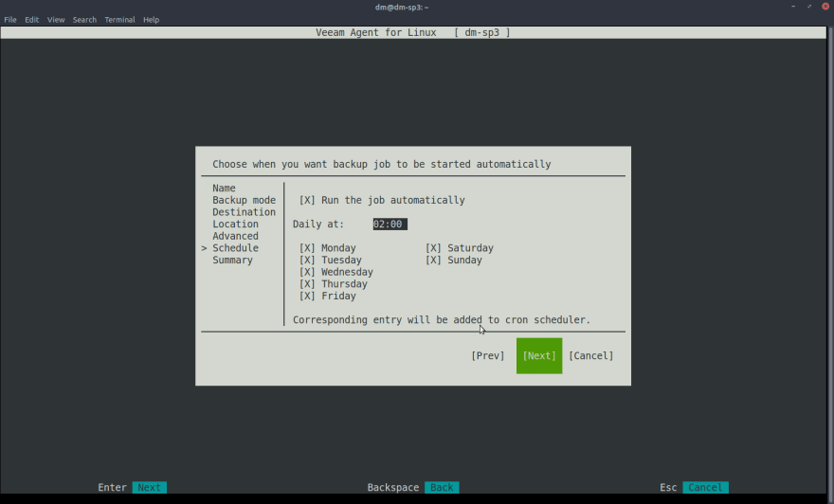Uncheck the Saturday checkbox

coord(433,248)
